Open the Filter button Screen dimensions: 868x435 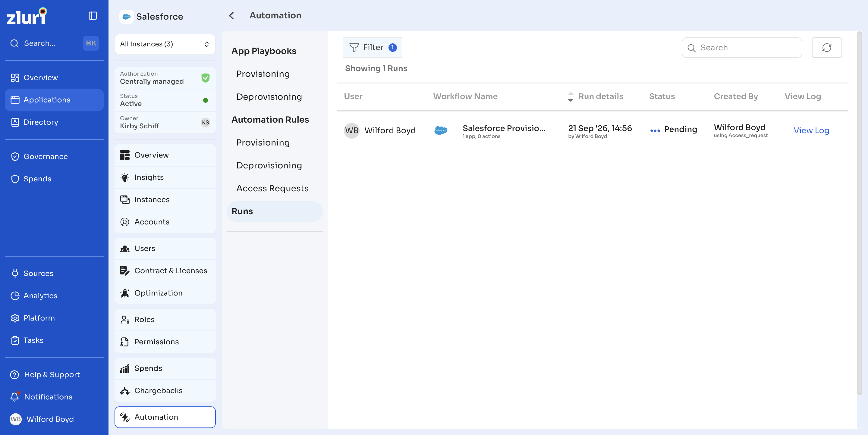(x=372, y=48)
